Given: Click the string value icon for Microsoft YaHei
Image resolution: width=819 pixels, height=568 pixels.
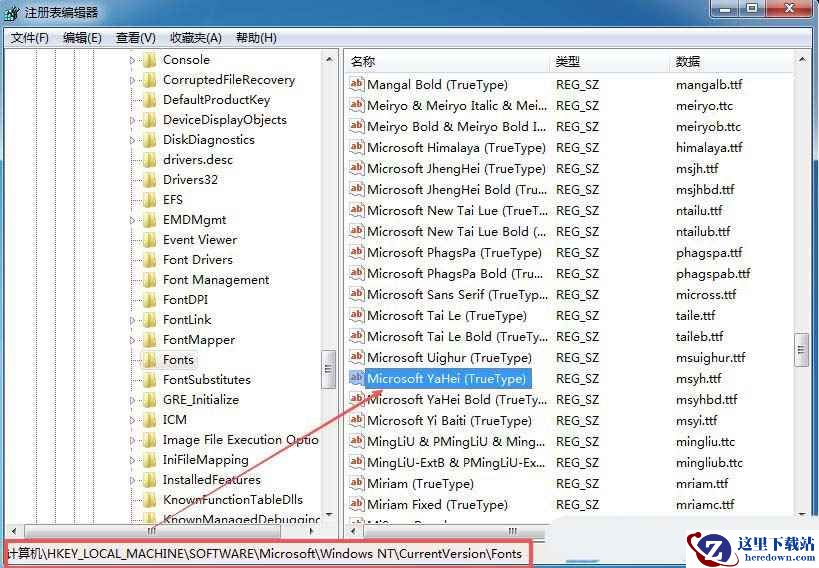Looking at the screenshot, I should click(x=357, y=379).
